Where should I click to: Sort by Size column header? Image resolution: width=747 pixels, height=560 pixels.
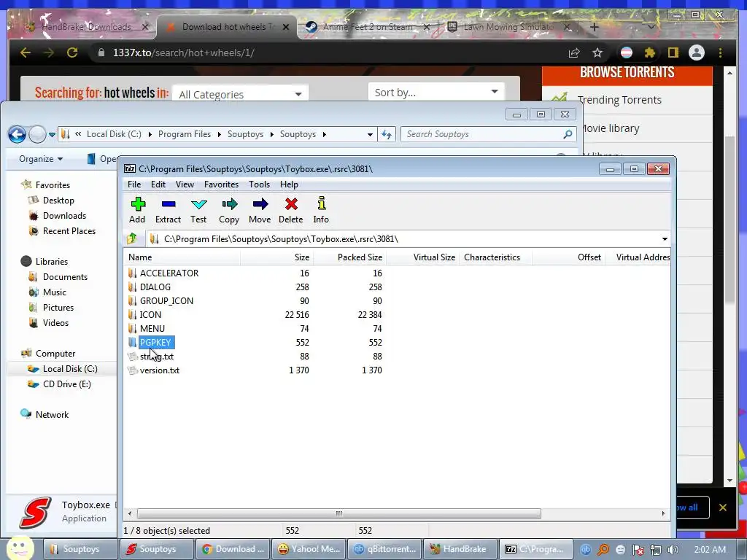click(x=276, y=257)
